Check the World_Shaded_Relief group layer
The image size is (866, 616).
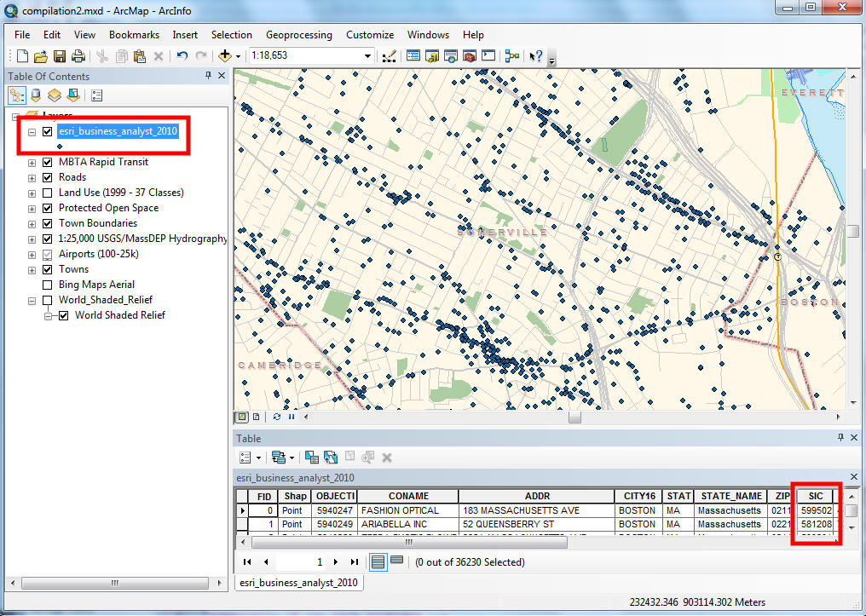point(48,300)
